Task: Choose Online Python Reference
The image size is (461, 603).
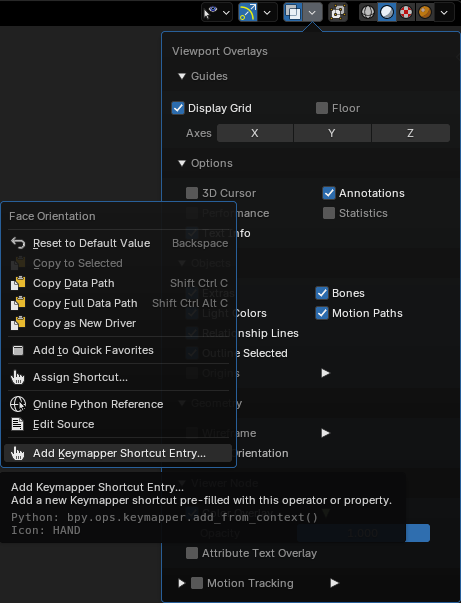Action: click(118, 404)
